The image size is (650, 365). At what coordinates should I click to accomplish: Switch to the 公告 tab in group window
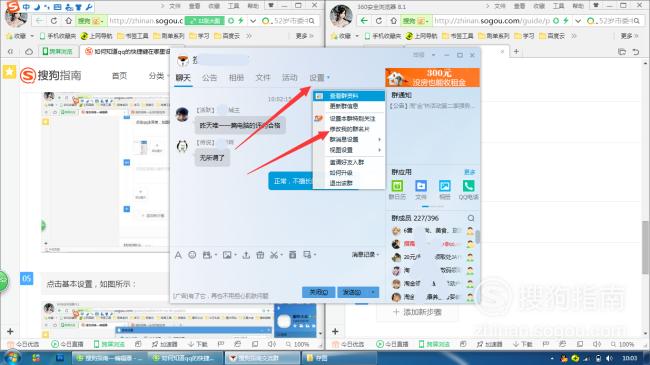209,78
